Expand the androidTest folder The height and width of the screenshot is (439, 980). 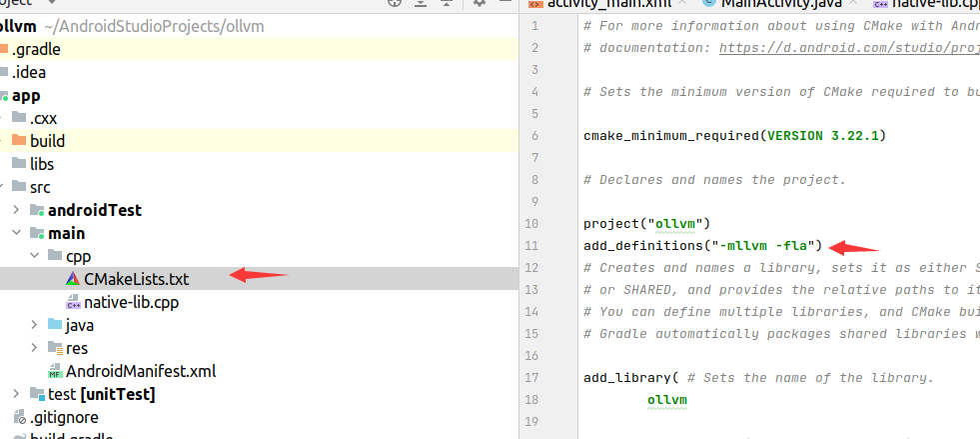tap(17, 210)
